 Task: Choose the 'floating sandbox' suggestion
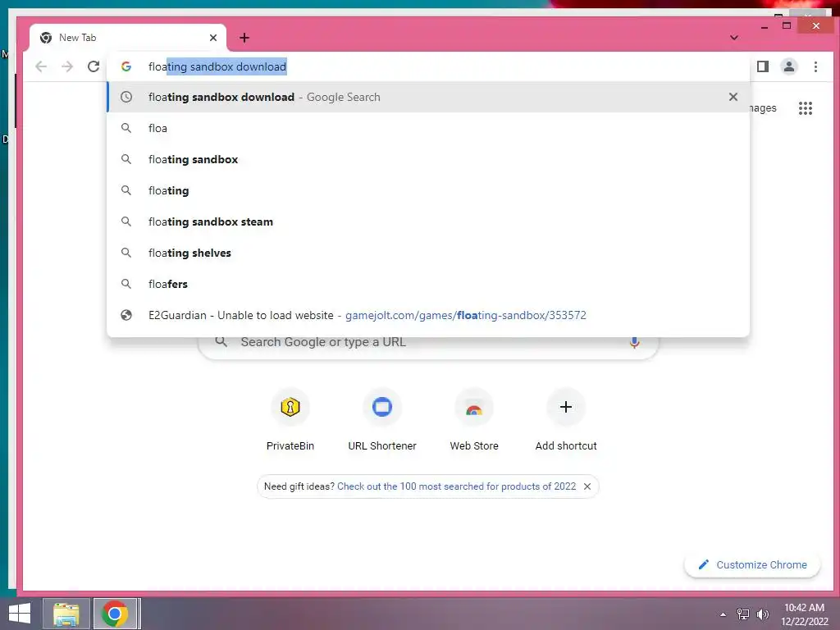point(428,159)
